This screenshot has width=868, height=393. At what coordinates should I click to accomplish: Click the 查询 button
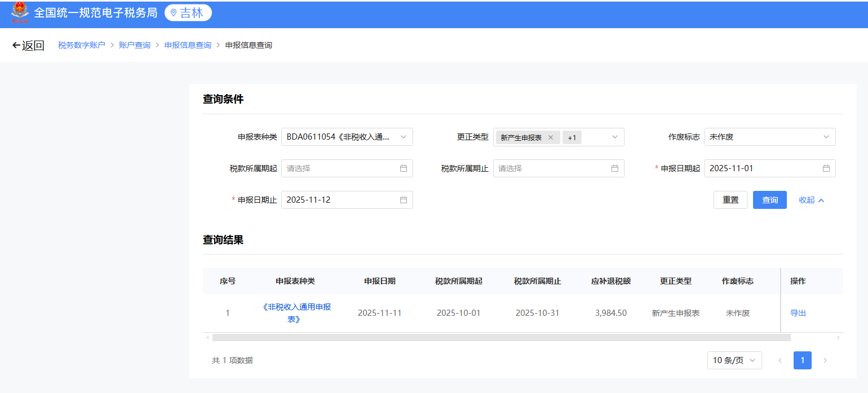770,200
